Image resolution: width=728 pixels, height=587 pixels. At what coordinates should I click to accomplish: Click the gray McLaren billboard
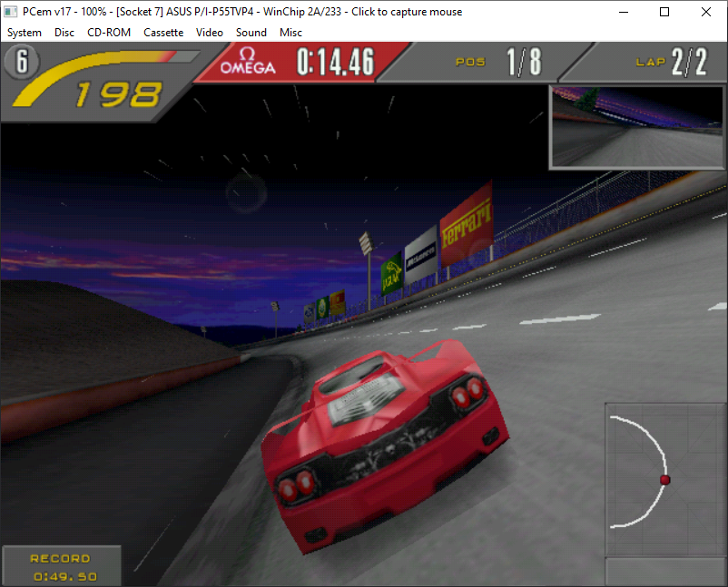point(420,255)
